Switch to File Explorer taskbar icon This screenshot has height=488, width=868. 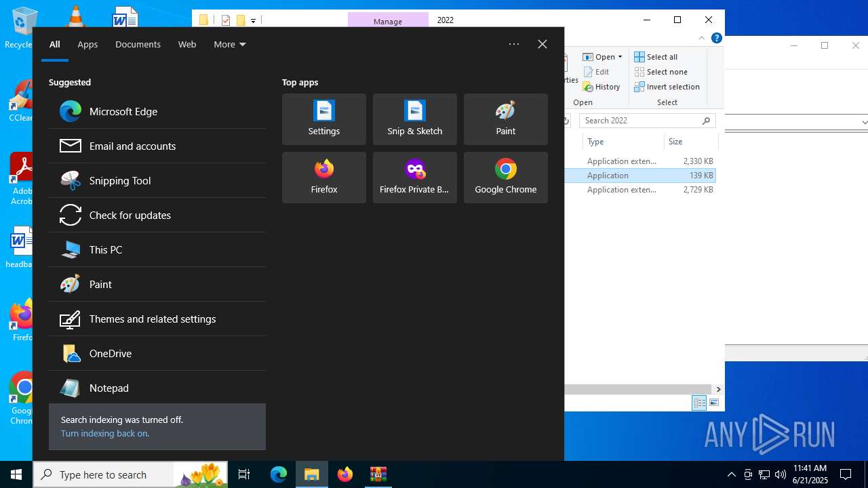(x=312, y=474)
